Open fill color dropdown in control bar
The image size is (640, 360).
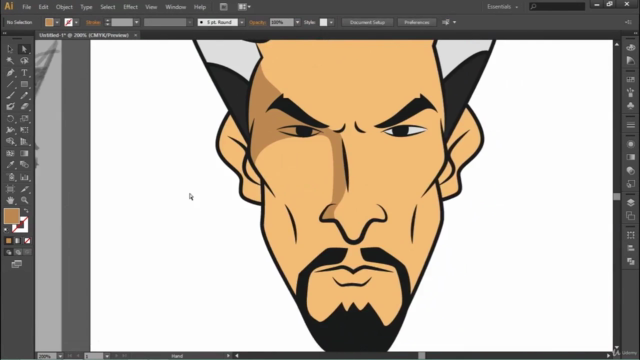[57, 22]
